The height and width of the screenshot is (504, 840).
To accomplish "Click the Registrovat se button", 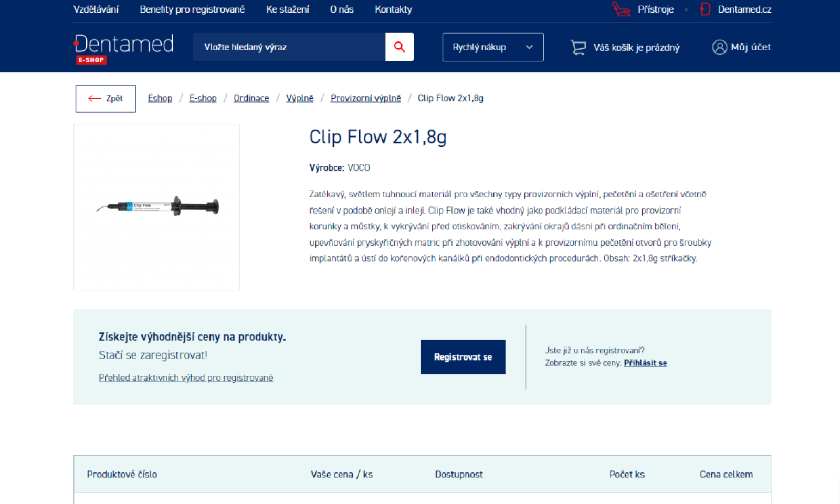I will (x=463, y=357).
